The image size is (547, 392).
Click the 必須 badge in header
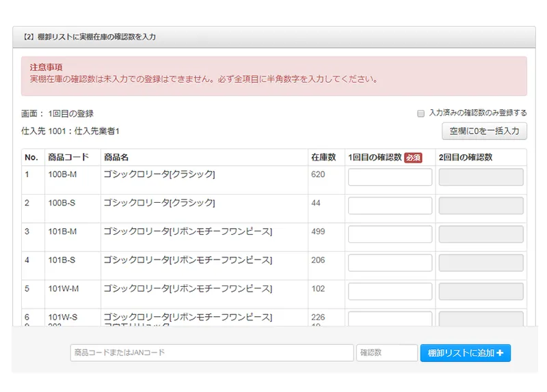(x=413, y=158)
